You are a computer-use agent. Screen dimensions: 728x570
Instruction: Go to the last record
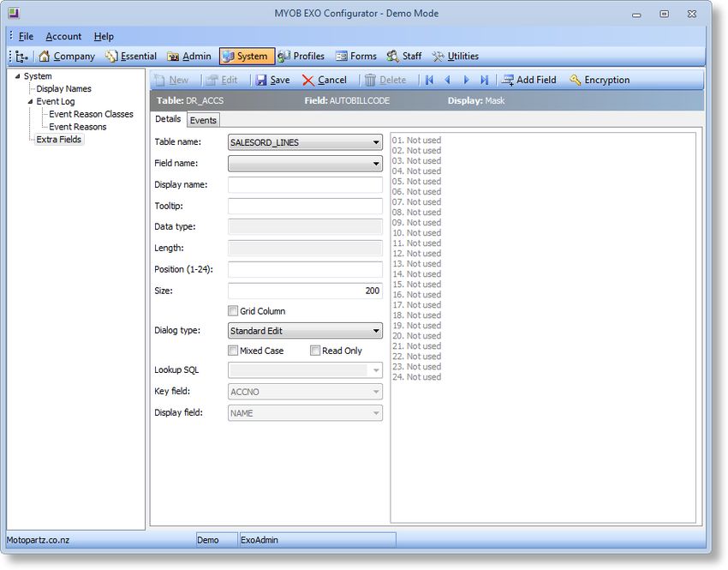click(484, 80)
